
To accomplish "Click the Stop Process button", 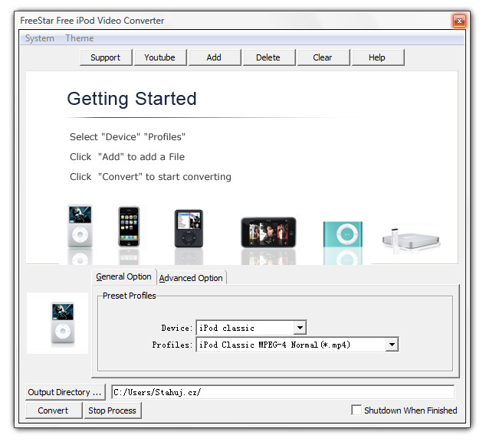I will pyautogui.click(x=112, y=410).
